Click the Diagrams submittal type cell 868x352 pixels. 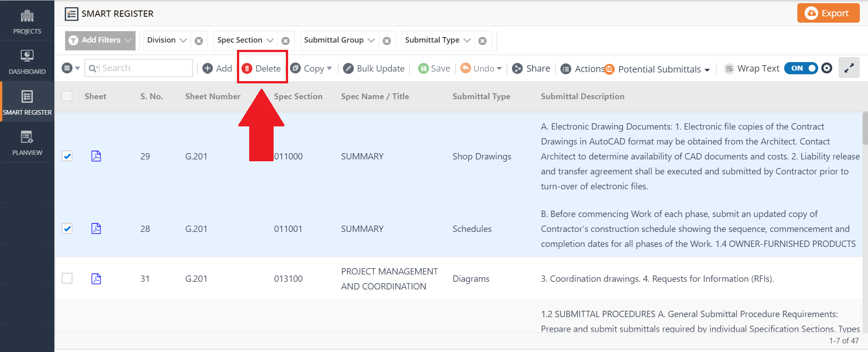pyautogui.click(x=471, y=279)
